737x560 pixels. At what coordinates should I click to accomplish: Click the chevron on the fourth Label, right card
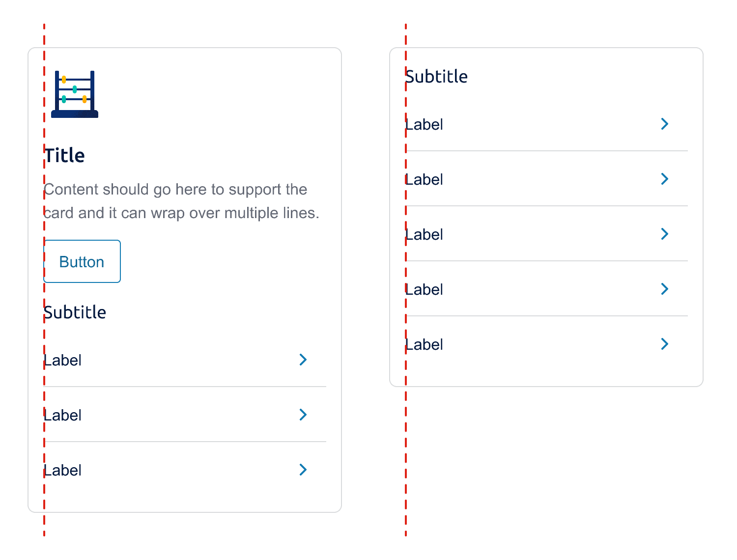(665, 289)
